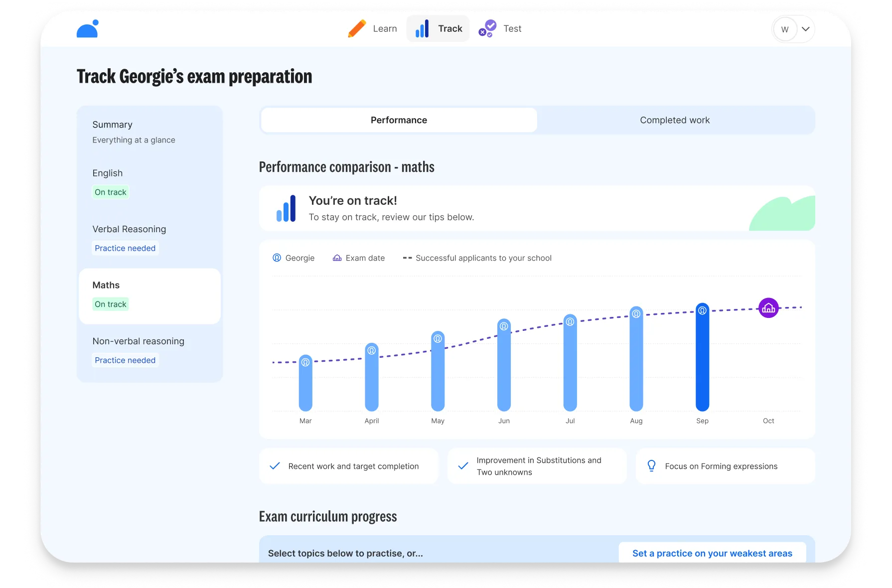
Task: Select Maths in the sidebar
Action: pos(149,296)
